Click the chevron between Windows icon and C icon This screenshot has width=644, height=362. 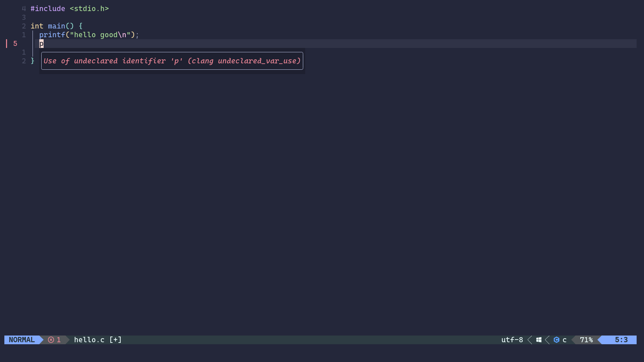click(x=547, y=340)
